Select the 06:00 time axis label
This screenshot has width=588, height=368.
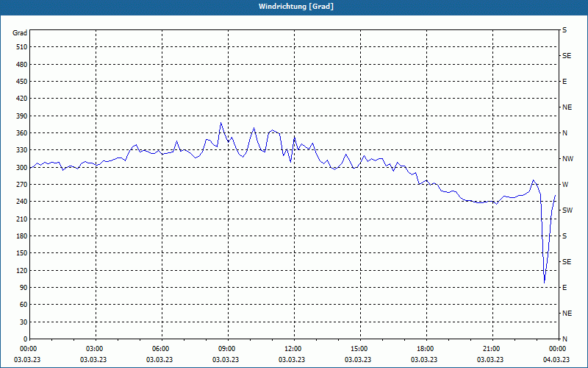[x=159, y=349]
